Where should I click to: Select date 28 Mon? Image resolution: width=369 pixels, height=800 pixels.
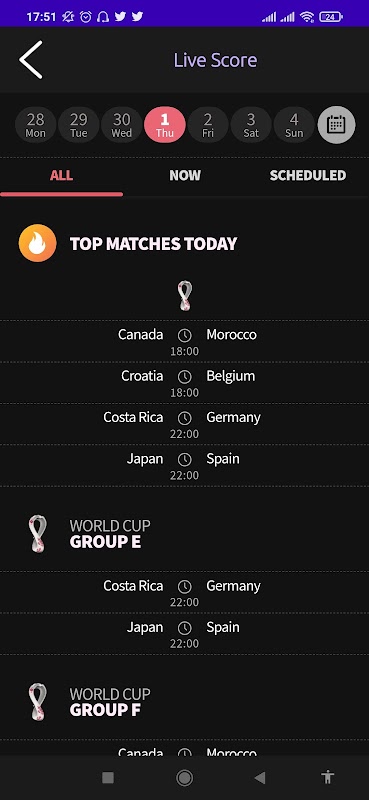coord(36,124)
